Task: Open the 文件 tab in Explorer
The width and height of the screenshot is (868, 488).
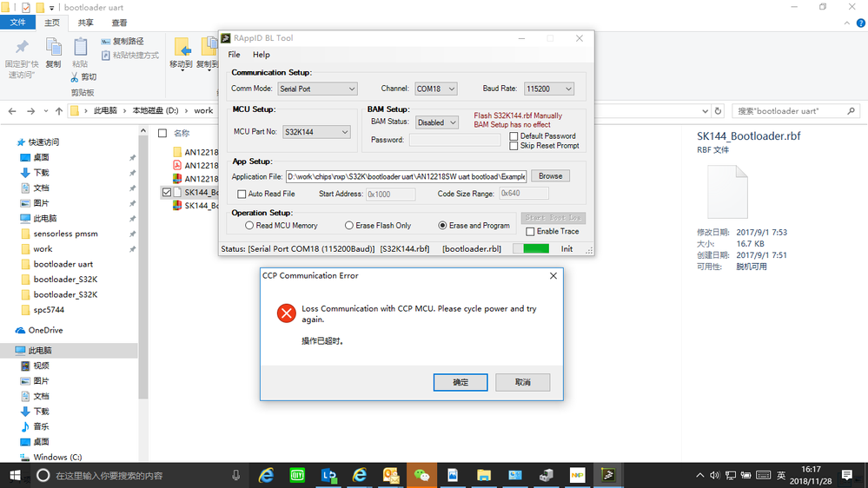Action: (17, 23)
